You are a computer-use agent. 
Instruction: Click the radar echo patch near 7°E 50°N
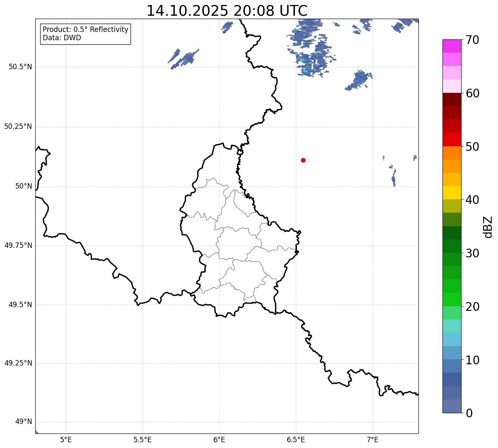pos(393,177)
